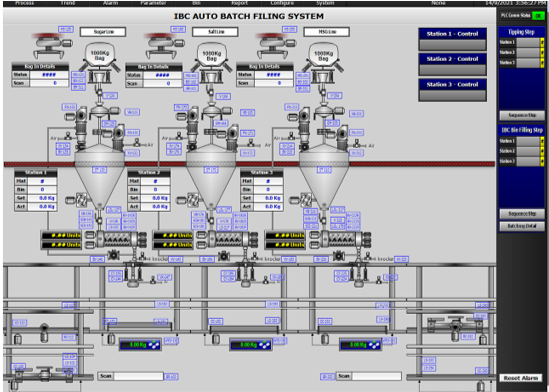Click the Station 1 screw conveyor

coord(116,239)
